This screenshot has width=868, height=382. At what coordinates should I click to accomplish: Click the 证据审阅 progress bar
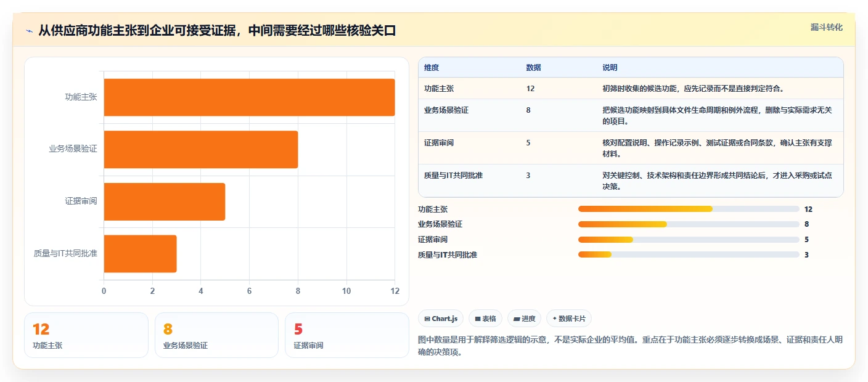click(x=689, y=239)
